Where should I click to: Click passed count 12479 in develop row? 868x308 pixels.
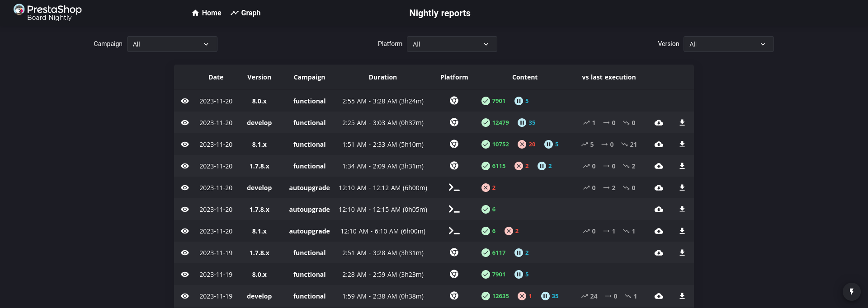coord(500,123)
